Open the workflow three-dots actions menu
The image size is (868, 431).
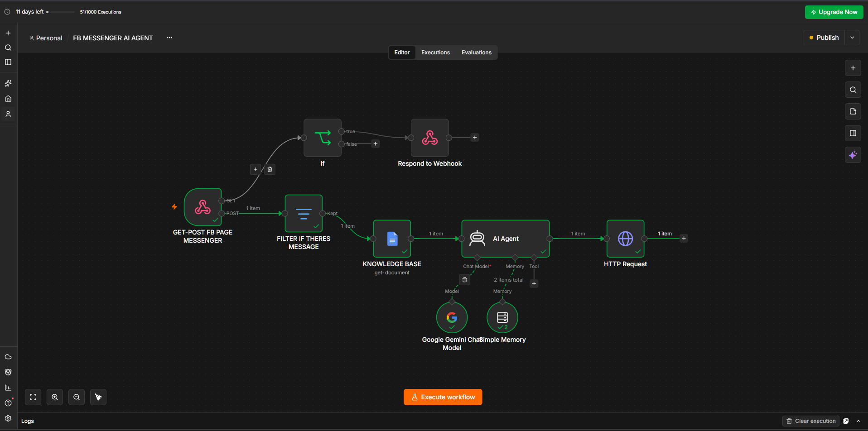coord(169,38)
